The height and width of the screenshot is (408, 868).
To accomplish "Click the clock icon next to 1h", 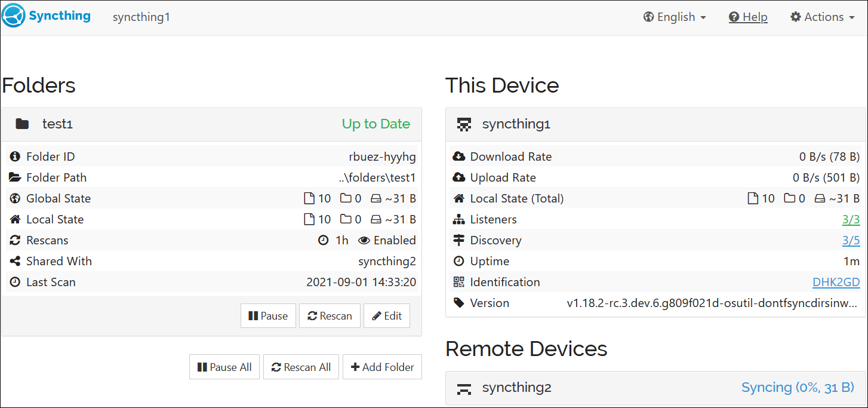I will click(323, 240).
